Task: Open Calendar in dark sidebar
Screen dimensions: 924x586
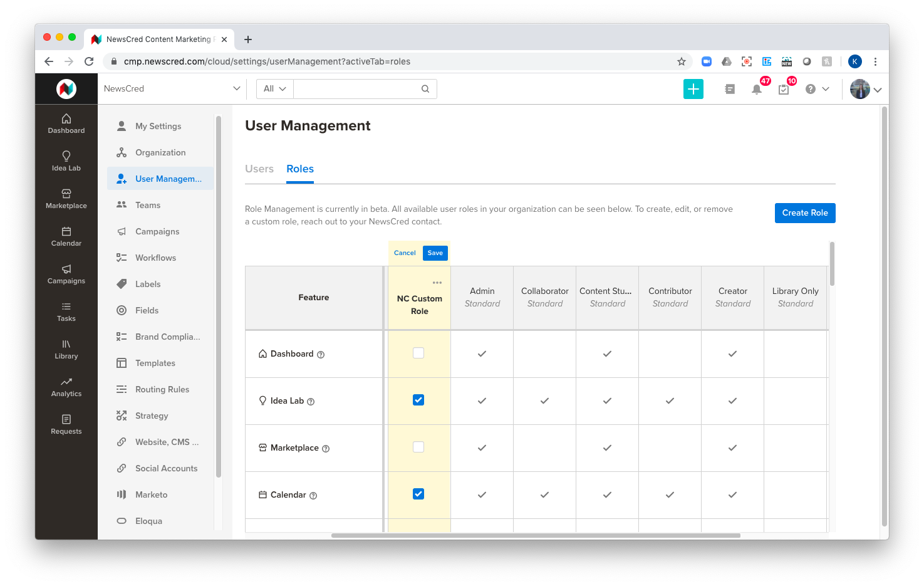Action: (66, 236)
